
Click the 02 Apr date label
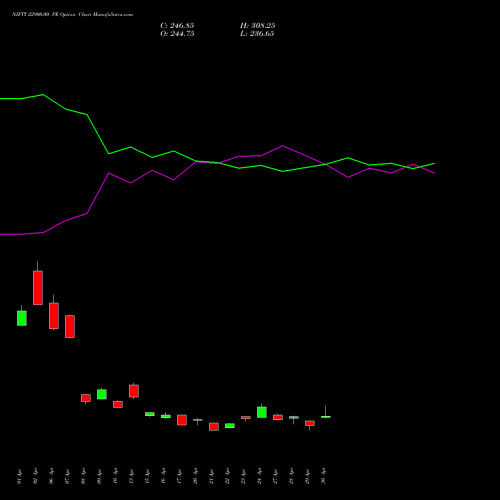coord(35,476)
